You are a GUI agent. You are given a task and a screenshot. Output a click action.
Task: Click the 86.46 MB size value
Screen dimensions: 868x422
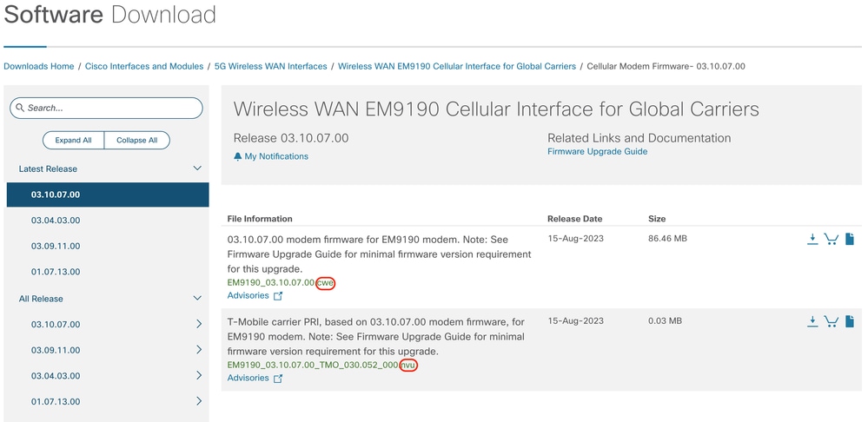(667, 239)
